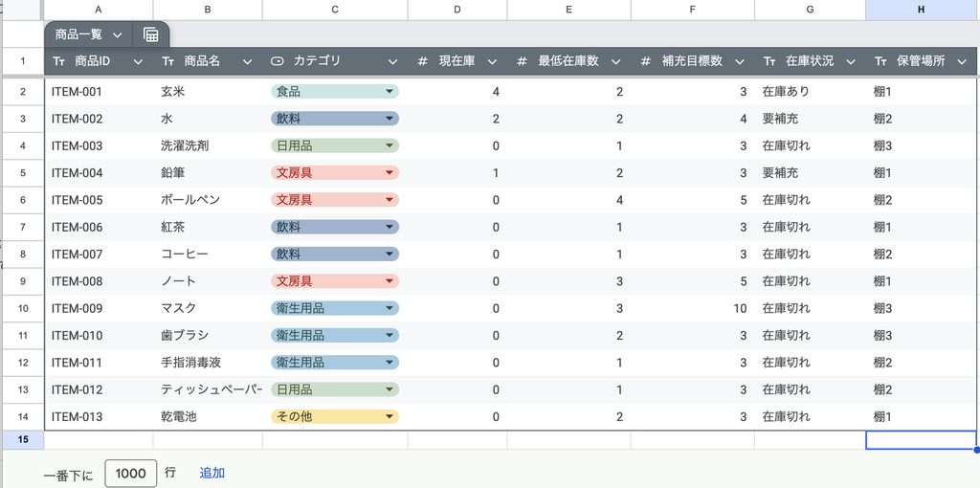Viewport: 980px width, 488px height.
Task: Select the 洗濯洗剤 product name cell
Action: [208, 145]
